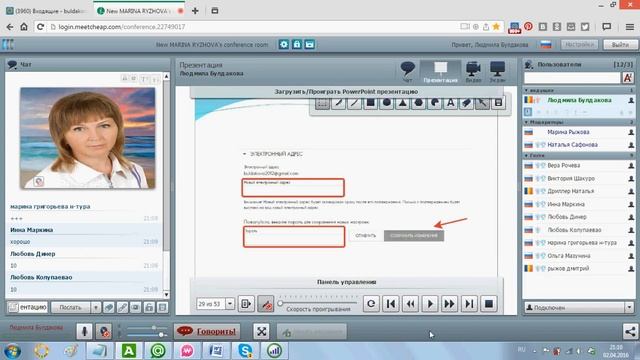Open the conference settings gear icon

(284, 44)
